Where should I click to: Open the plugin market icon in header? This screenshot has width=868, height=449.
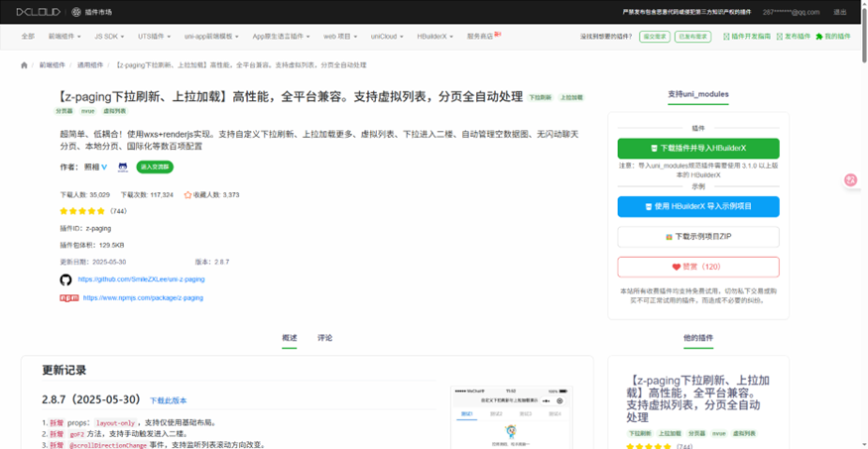tap(76, 12)
